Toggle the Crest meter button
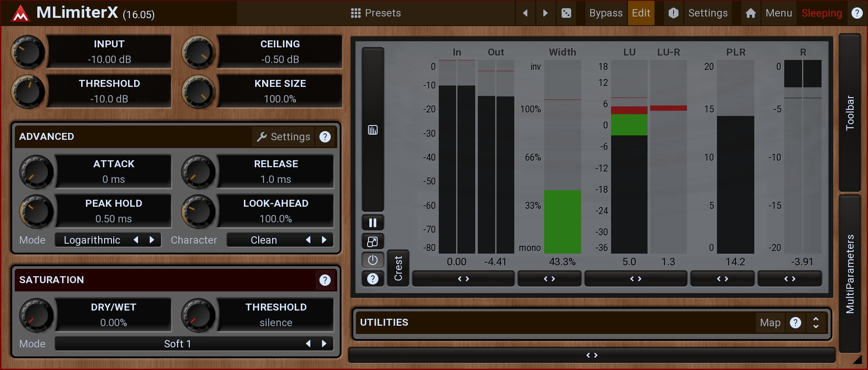 pyautogui.click(x=398, y=268)
